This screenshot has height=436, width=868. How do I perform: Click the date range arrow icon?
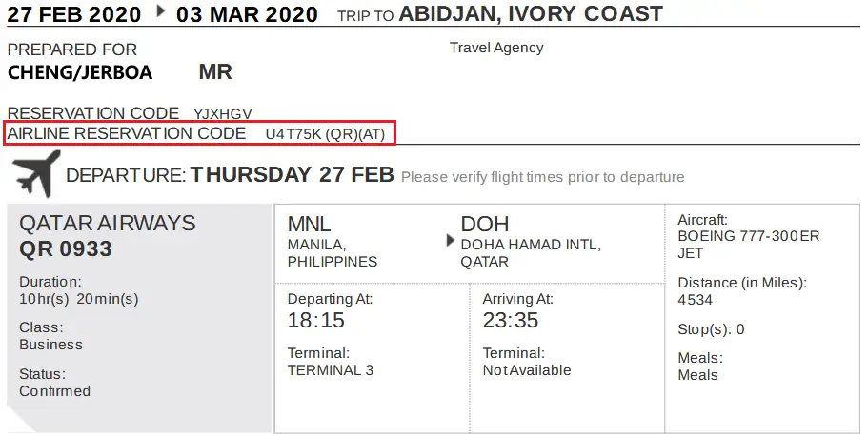click(161, 11)
